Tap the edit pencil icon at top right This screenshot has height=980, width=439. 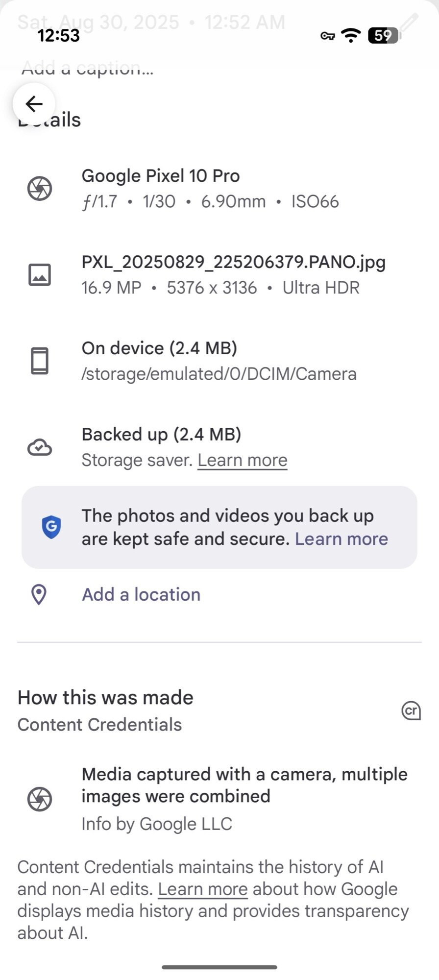tap(408, 23)
